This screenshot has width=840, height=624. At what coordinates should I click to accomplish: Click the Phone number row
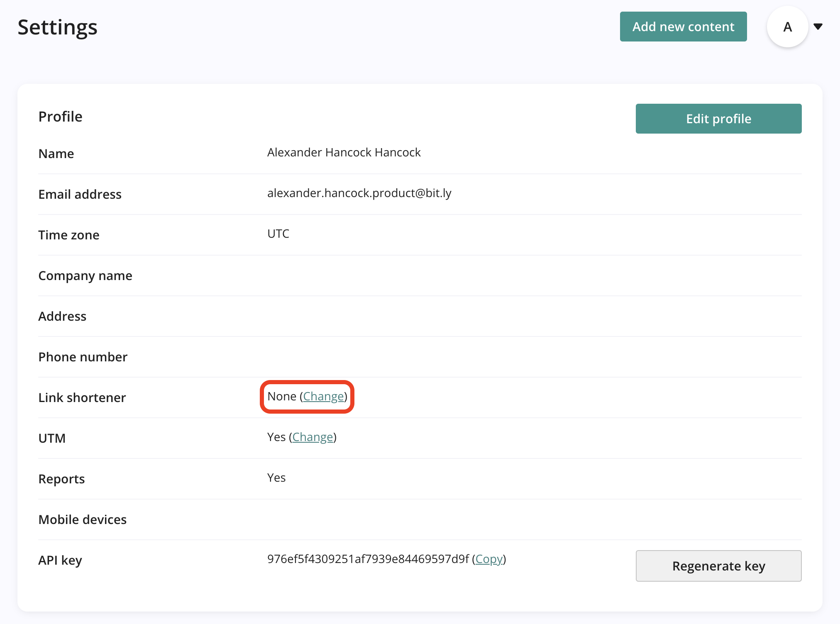coord(83,357)
